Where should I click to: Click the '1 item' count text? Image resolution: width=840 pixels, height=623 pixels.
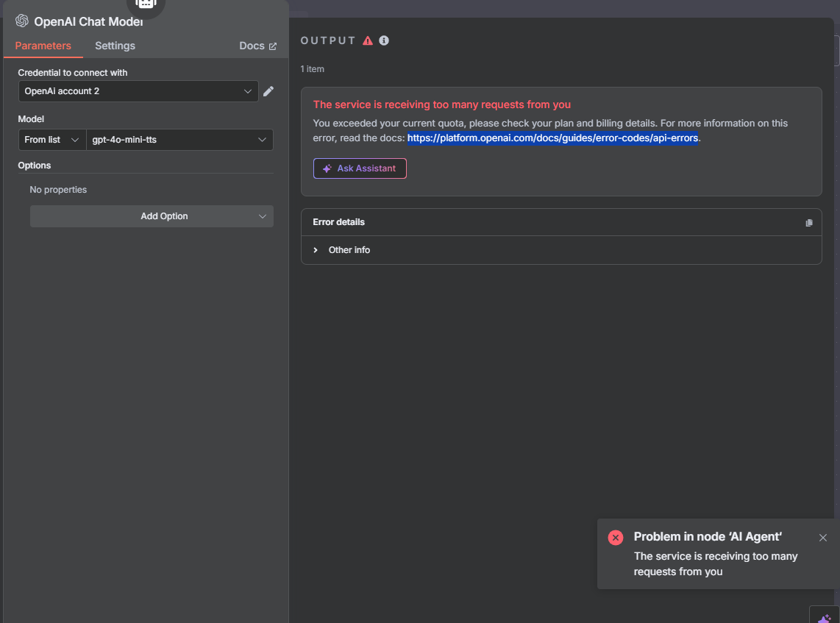point(313,69)
